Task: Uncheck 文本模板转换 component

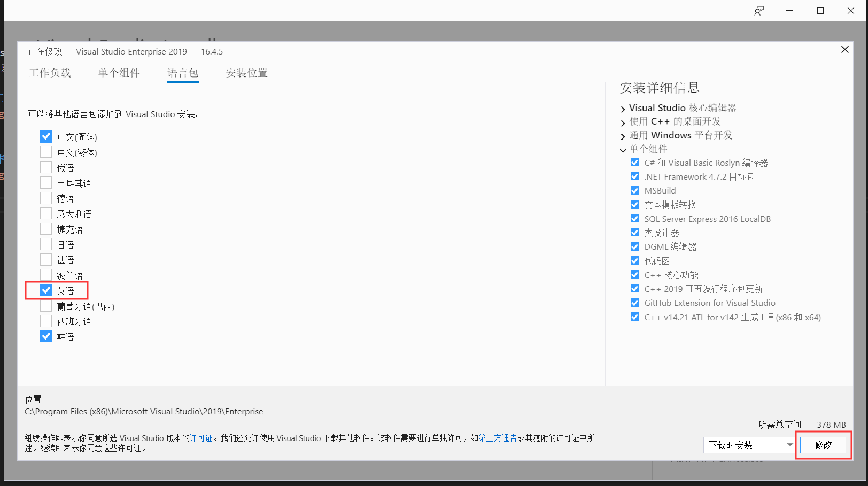Action: 635,205
